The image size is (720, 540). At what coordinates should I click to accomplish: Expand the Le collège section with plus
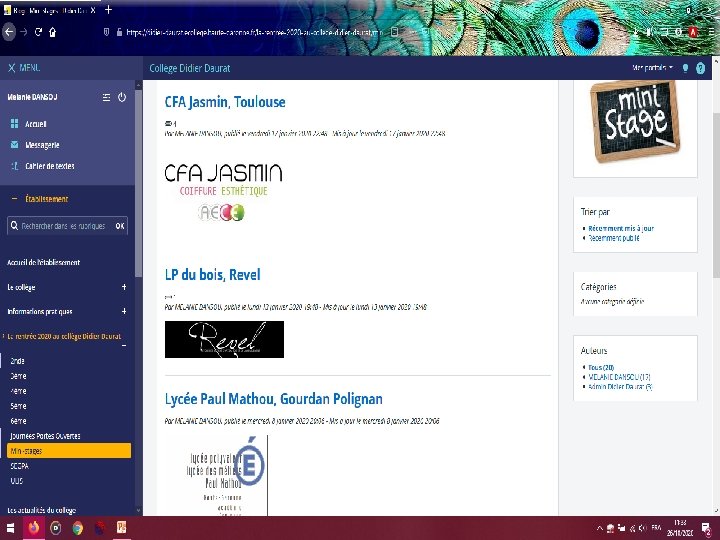coord(124,287)
